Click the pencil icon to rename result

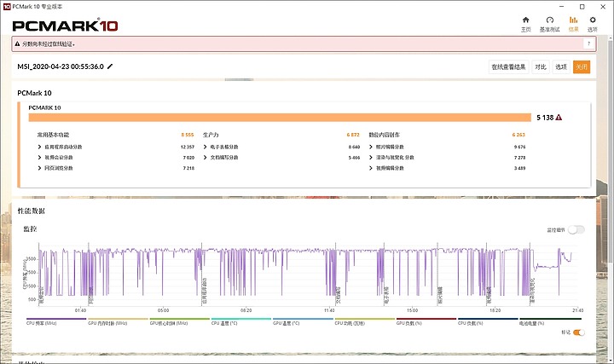coord(110,66)
